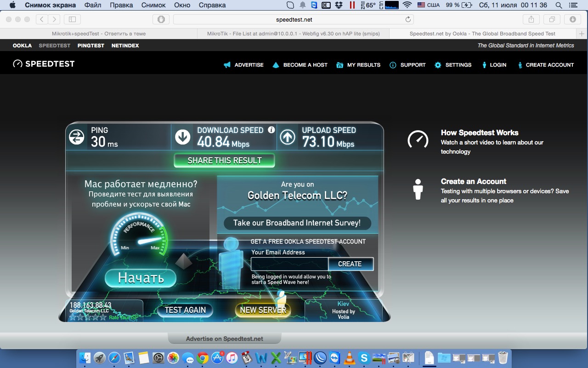The image size is (588, 368).
Task: Click the New Server button
Action: pos(263,310)
